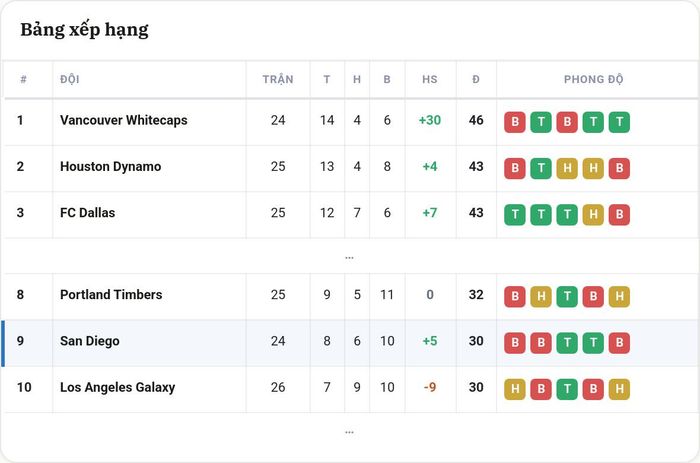The width and height of the screenshot is (700, 463).
Task: Click FC Dallas' red B form badge
Action: tap(619, 215)
